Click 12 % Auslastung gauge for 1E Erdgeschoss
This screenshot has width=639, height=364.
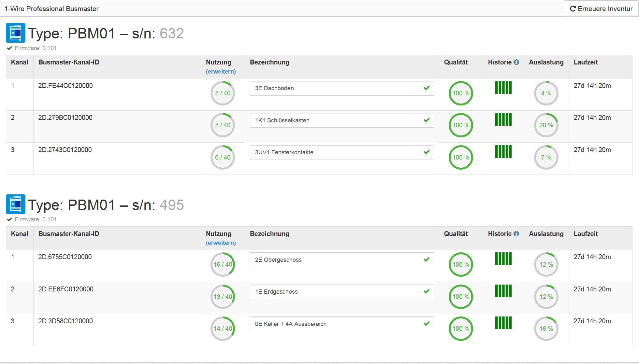(x=546, y=297)
